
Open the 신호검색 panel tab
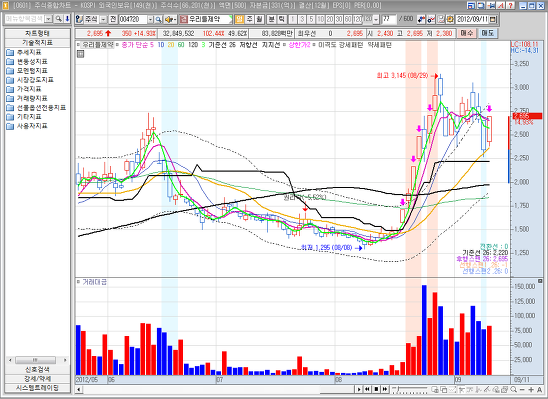[37, 369]
